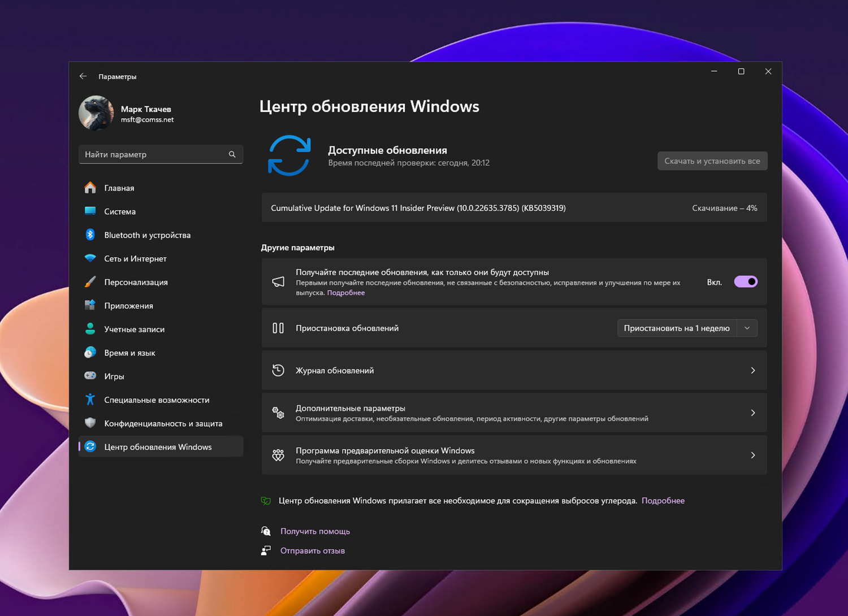Viewport: 848px width, 616px height.
Task: Click the back arrow in Settings header
Action: tap(83, 76)
